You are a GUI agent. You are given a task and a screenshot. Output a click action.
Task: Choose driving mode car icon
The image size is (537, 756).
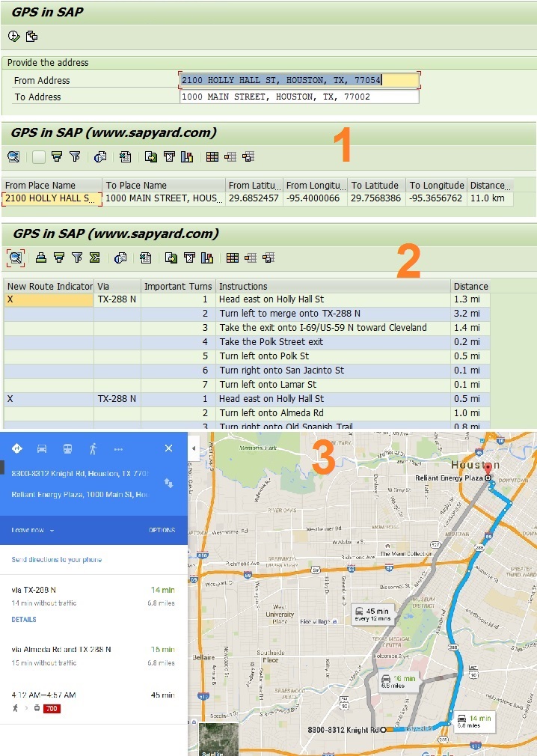pyautogui.click(x=42, y=449)
